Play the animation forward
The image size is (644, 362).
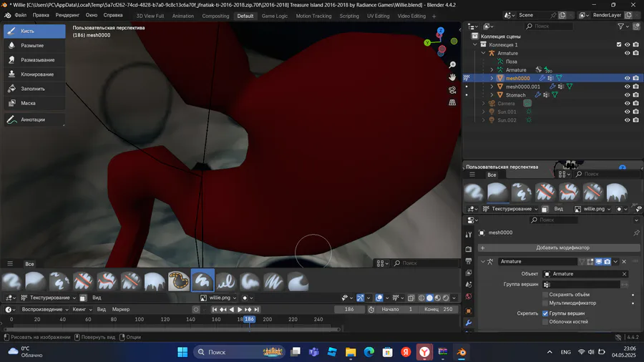tap(240, 310)
